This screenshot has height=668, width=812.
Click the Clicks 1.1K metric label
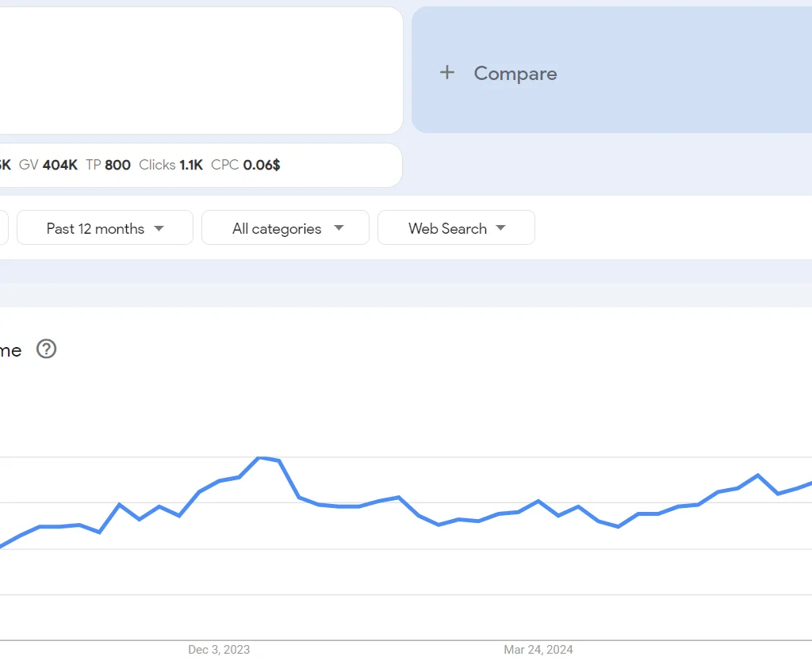pos(170,165)
